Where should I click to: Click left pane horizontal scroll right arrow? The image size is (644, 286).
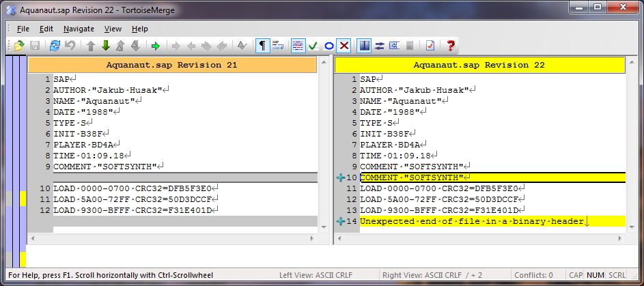(313, 238)
